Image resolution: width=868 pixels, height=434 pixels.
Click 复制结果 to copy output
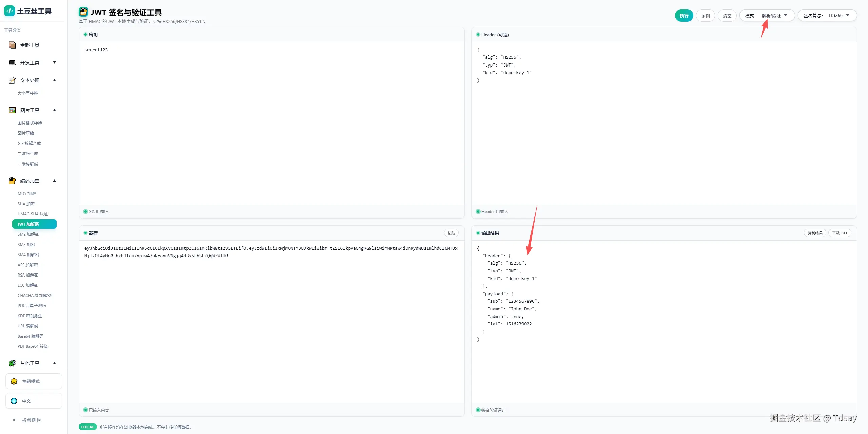point(815,233)
